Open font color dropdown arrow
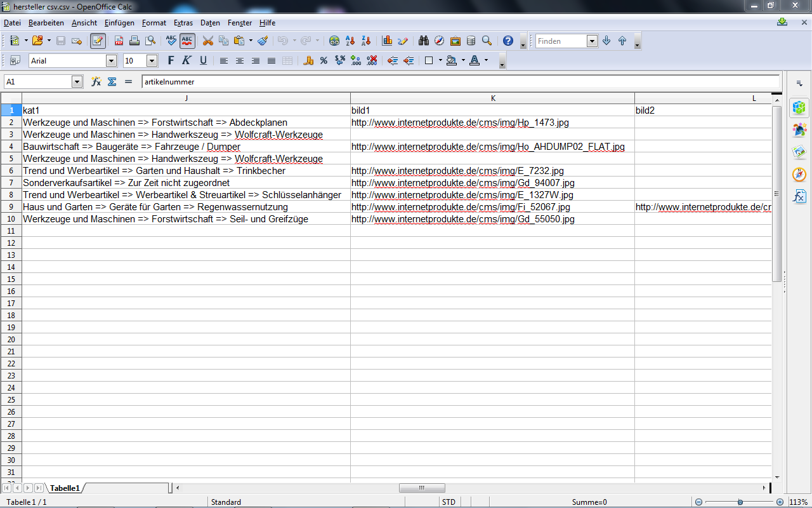Viewport: 812px width, 508px height. click(486, 60)
